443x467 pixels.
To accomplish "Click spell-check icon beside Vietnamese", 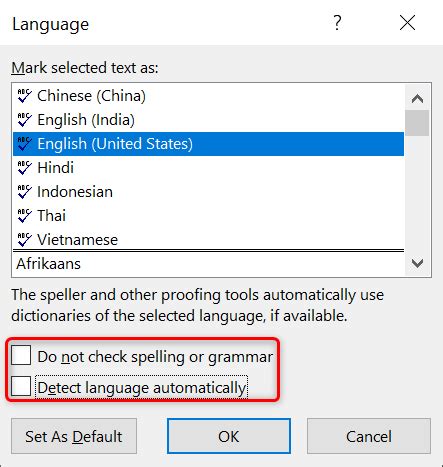I will click(x=24, y=240).
